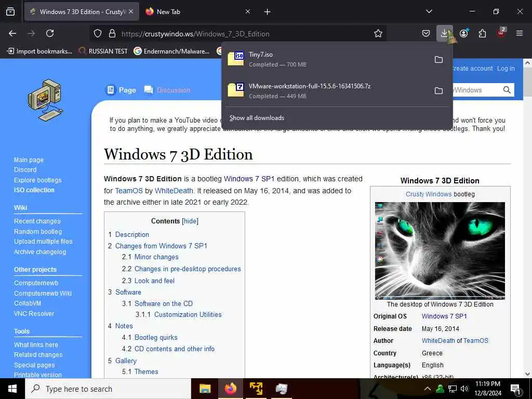This screenshot has width=532, height=399.
Task: Jump to Customization Utilities section
Action: point(188,314)
